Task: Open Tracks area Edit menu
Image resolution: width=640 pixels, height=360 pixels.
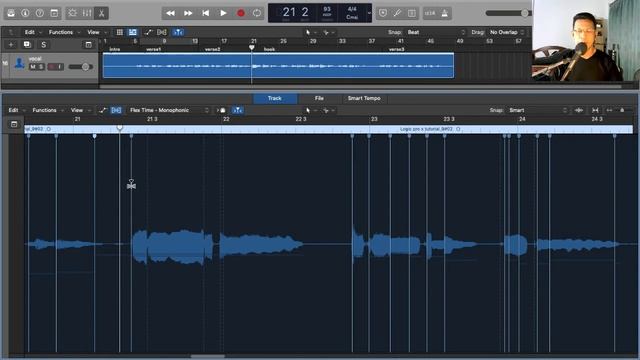Action: click(x=29, y=32)
